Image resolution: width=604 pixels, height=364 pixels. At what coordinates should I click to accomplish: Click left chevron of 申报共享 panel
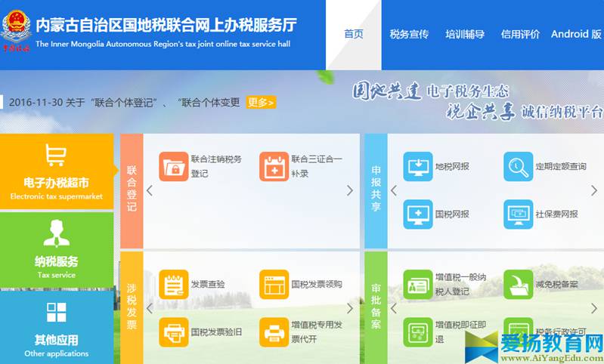click(394, 190)
